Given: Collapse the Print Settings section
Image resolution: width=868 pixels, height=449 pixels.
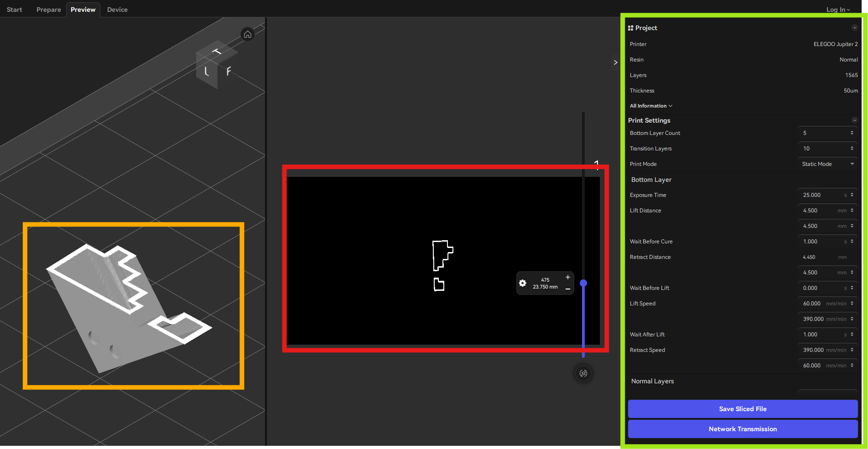Looking at the screenshot, I should pyautogui.click(x=854, y=120).
